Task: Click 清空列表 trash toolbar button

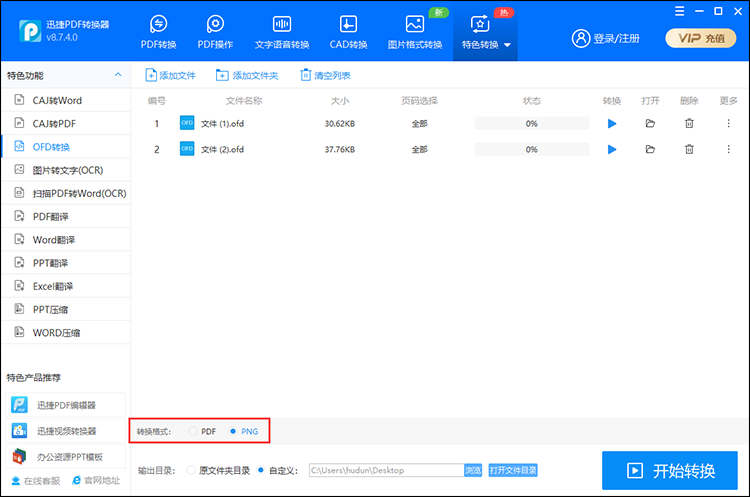Action: click(325, 75)
